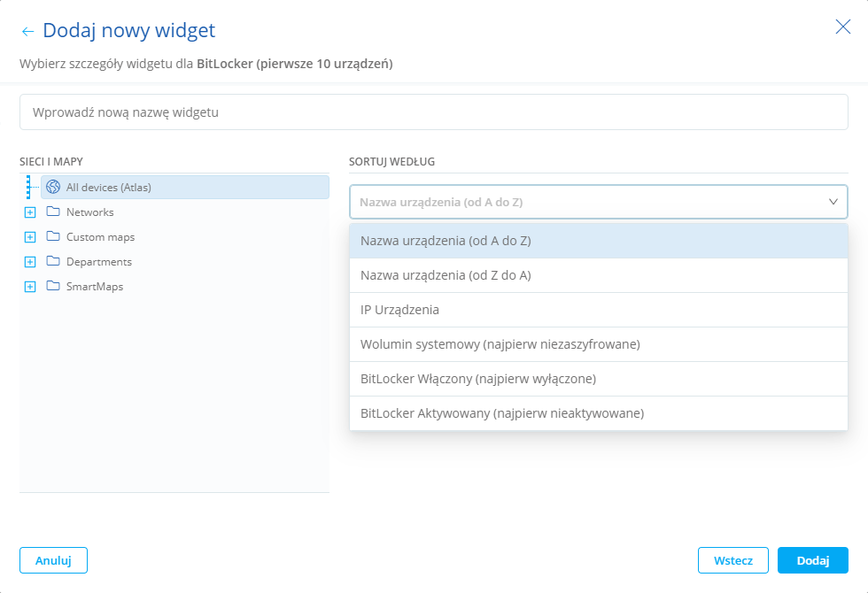Click the back arrow beside Dodaj nowy widget
The width and height of the screenshot is (868, 593).
(x=26, y=30)
